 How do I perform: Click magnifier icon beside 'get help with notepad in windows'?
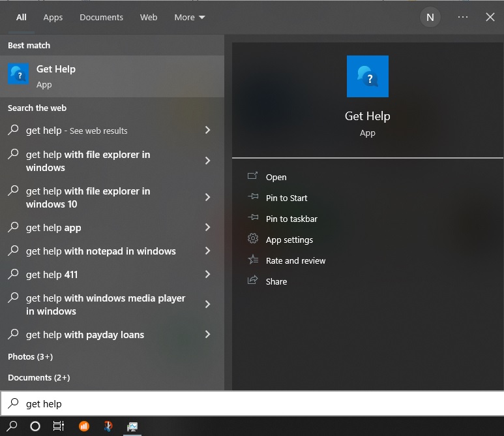pyautogui.click(x=13, y=251)
